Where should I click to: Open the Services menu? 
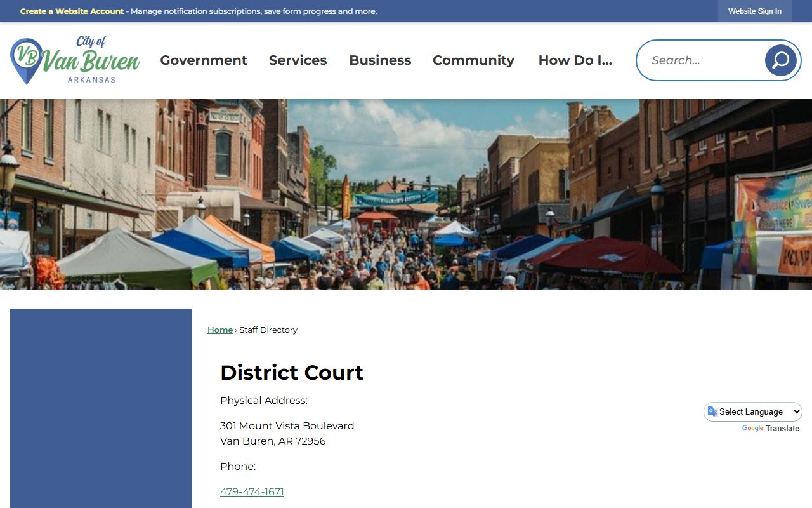pos(298,60)
